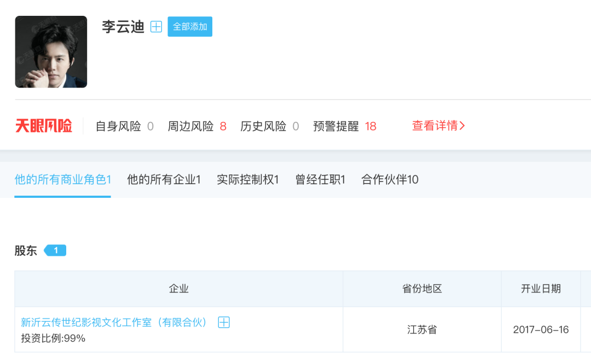Image resolution: width=591 pixels, height=364 pixels.
Task: Switch to the 他的所有商业角色 tab
Action: click(63, 179)
